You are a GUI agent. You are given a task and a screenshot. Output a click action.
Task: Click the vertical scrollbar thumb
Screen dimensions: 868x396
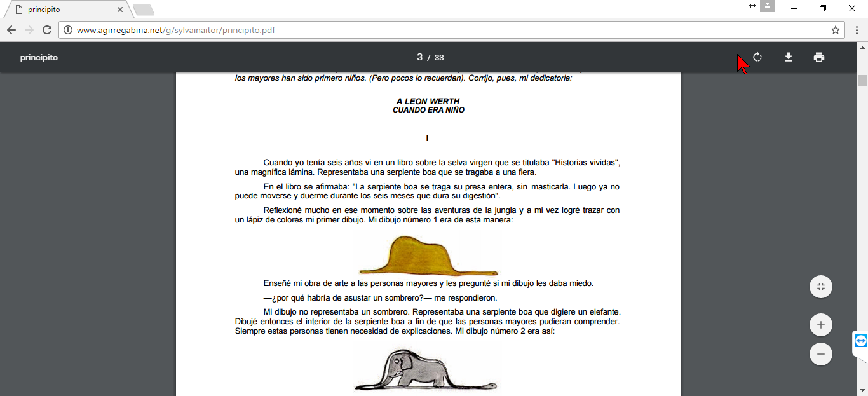pos(862,80)
